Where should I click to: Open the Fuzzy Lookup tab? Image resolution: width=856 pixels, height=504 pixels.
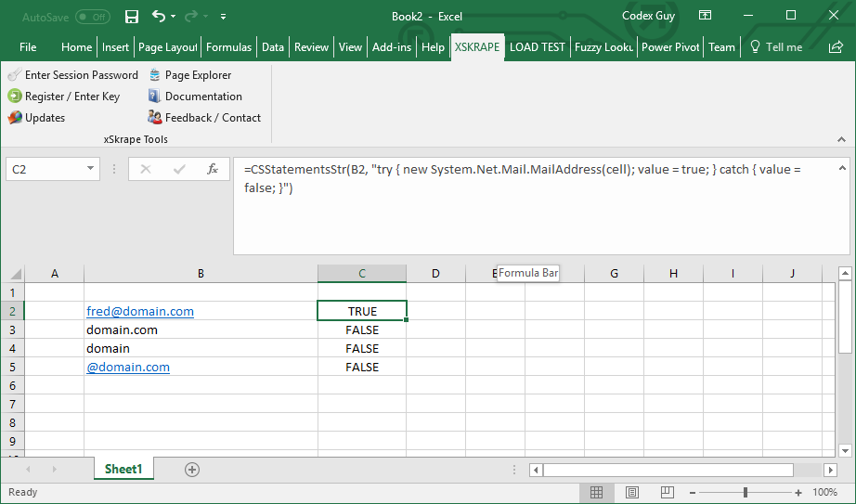603,47
